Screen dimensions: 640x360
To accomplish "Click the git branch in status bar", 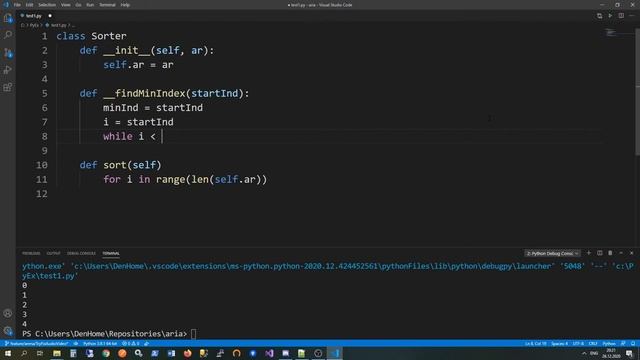I will point(36,344).
